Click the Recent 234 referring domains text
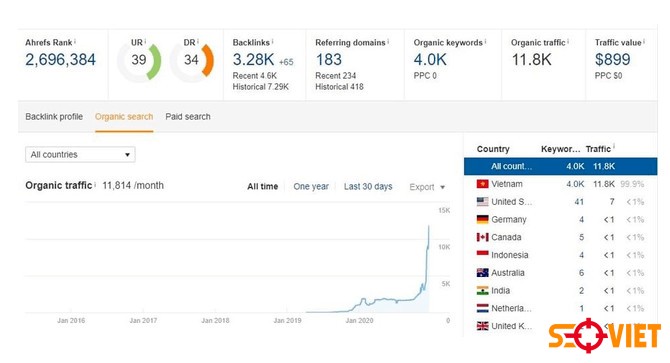The height and width of the screenshot is (363, 670). (335, 76)
